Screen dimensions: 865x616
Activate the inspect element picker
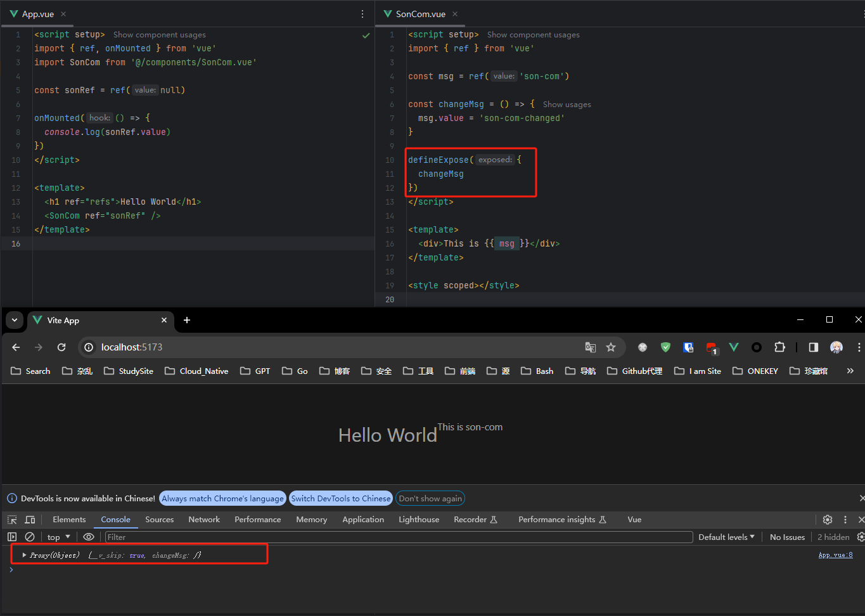12,520
